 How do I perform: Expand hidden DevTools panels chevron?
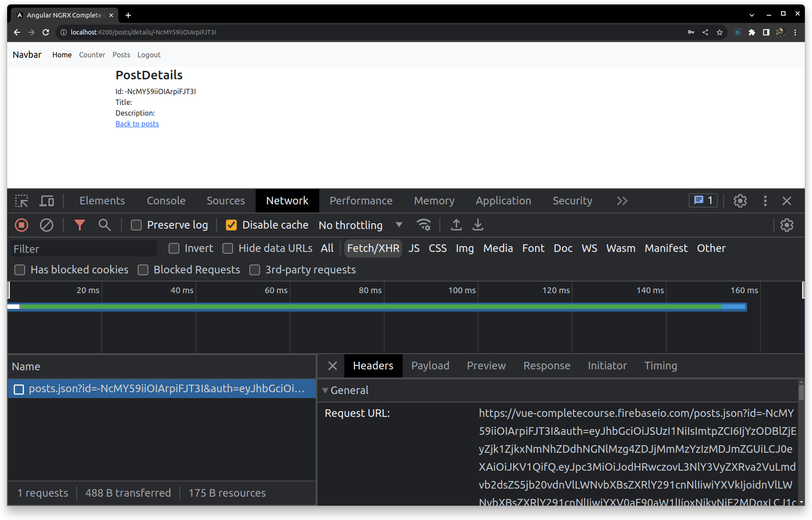[x=622, y=201]
